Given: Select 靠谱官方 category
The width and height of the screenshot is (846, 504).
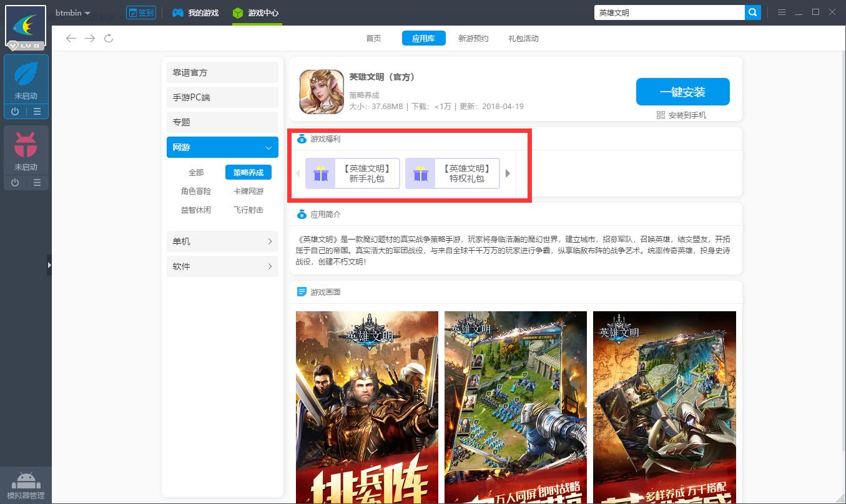Looking at the screenshot, I should point(222,72).
